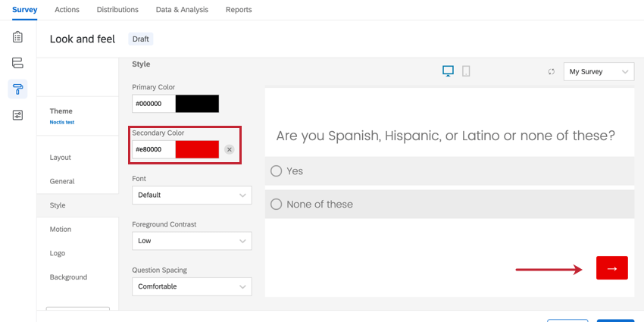Go to the Distributions tab
Image resolution: width=644 pixels, height=322 pixels.
click(x=117, y=10)
